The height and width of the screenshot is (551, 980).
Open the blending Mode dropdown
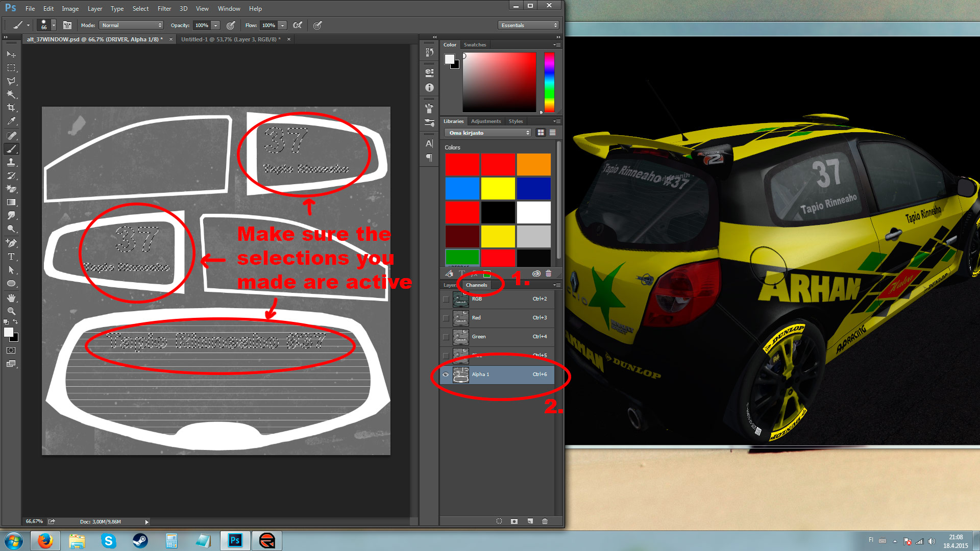coord(131,25)
